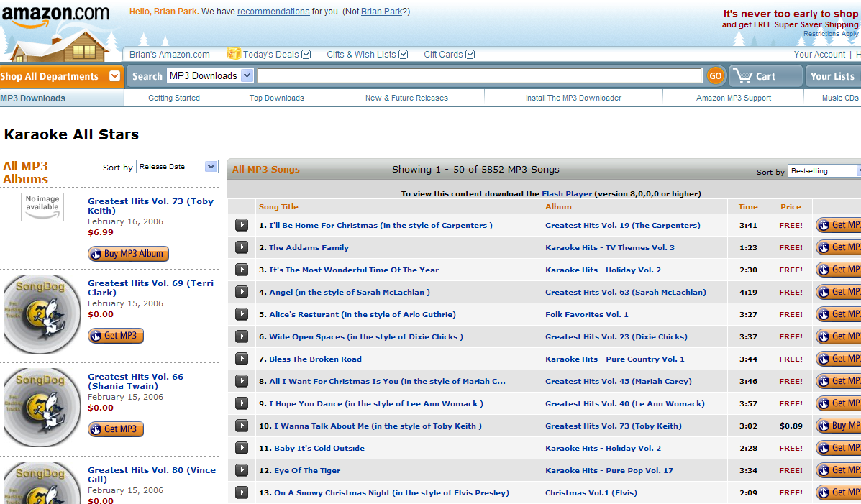Screen dimensions: 861x504
Task: Get MP3 for Eye Of The Tiger
Action: [x=839, y=470]
